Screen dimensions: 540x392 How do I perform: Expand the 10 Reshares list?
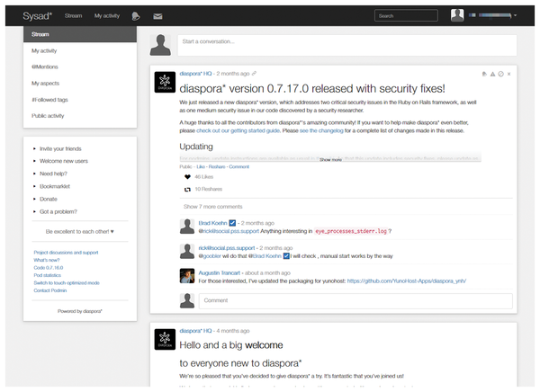209,190
